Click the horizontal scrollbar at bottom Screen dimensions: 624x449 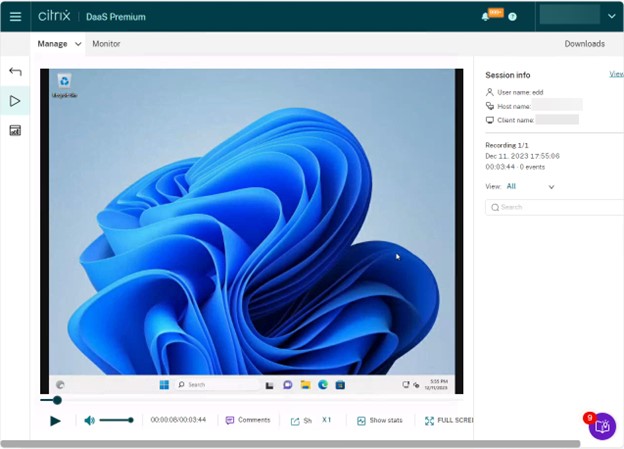coord(290,444)
